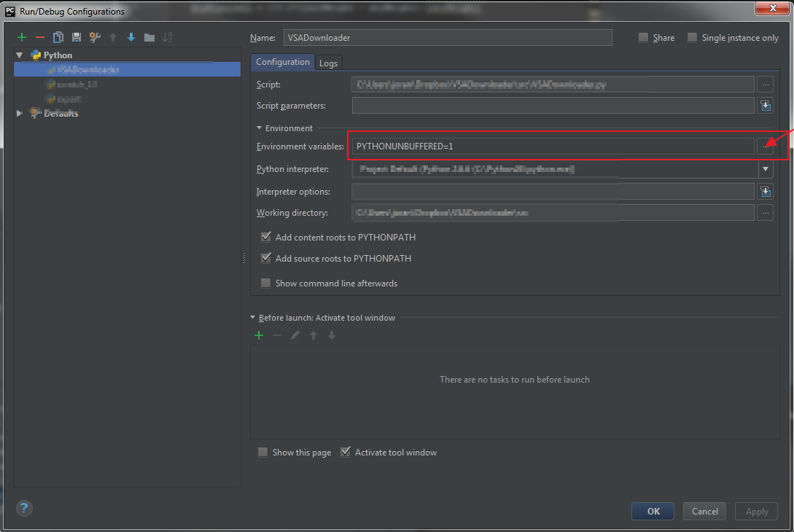Open the Python interpreter dropdown
The height and width of the screenshot is (532, 794).
765,168
